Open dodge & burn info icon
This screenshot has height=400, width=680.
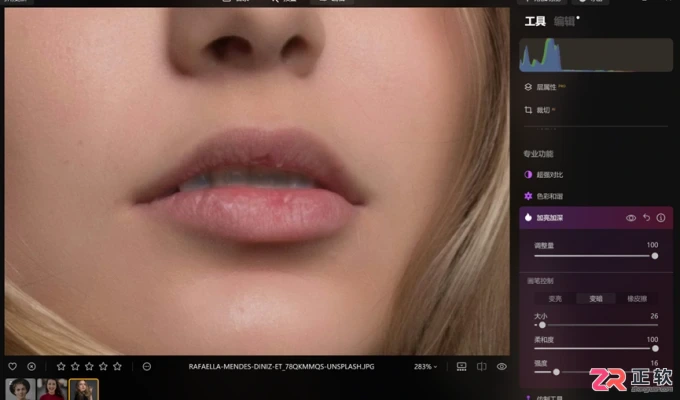[661, 218]
